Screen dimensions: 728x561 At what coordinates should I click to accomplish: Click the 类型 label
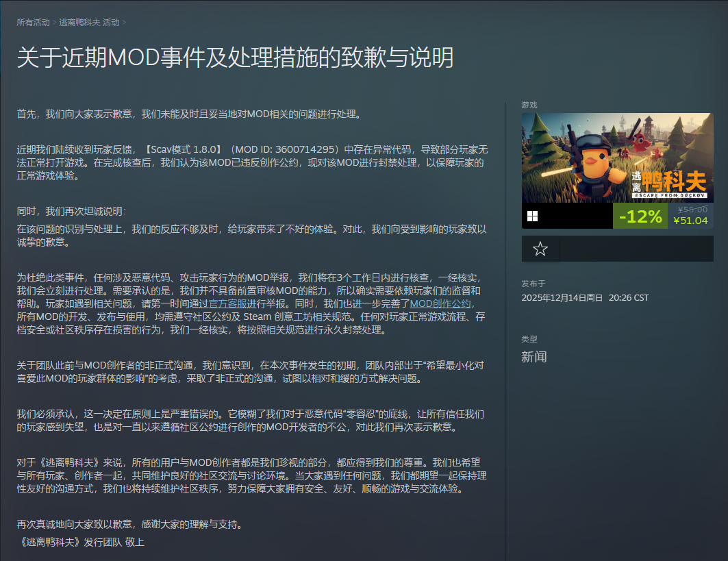[x=529, y=339]
